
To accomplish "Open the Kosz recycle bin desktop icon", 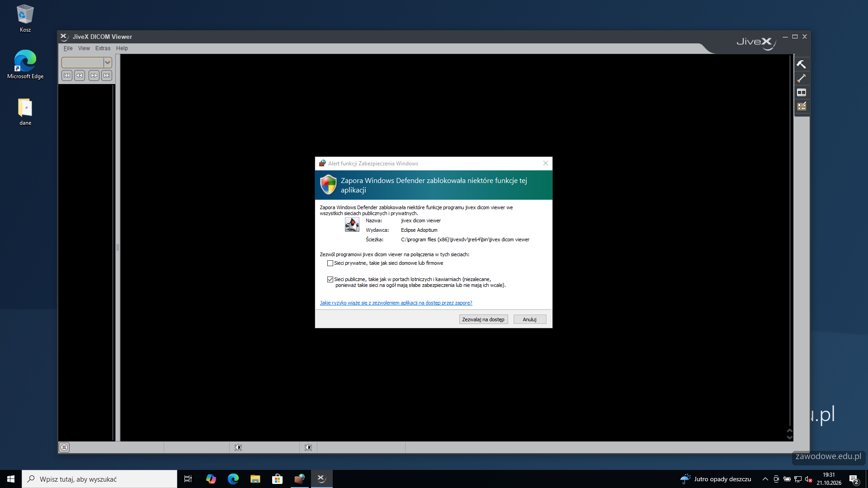I will [25, 18].
